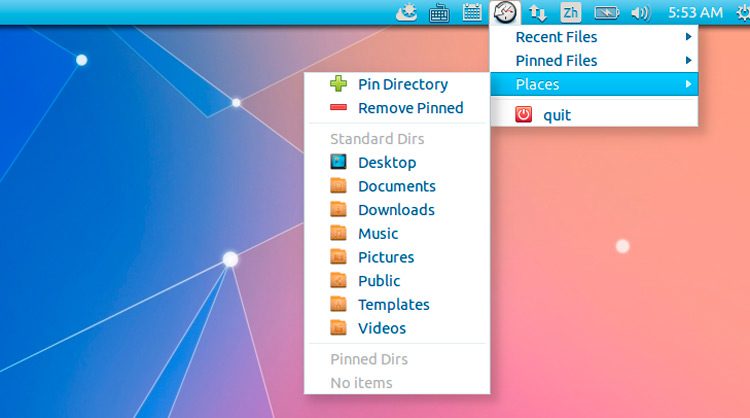Choose Remove Pinned in the submenu
The width and height of the screenshot is (750, 418).
click(397, 108)
